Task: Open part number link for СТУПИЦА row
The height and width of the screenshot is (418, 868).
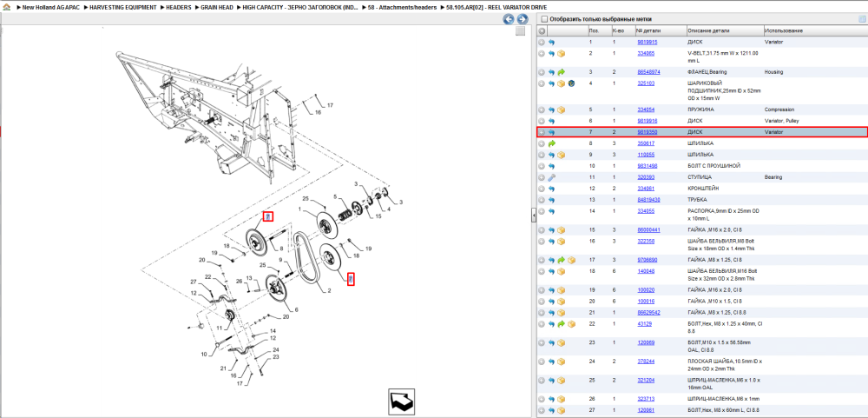Action: click(646, 177)
